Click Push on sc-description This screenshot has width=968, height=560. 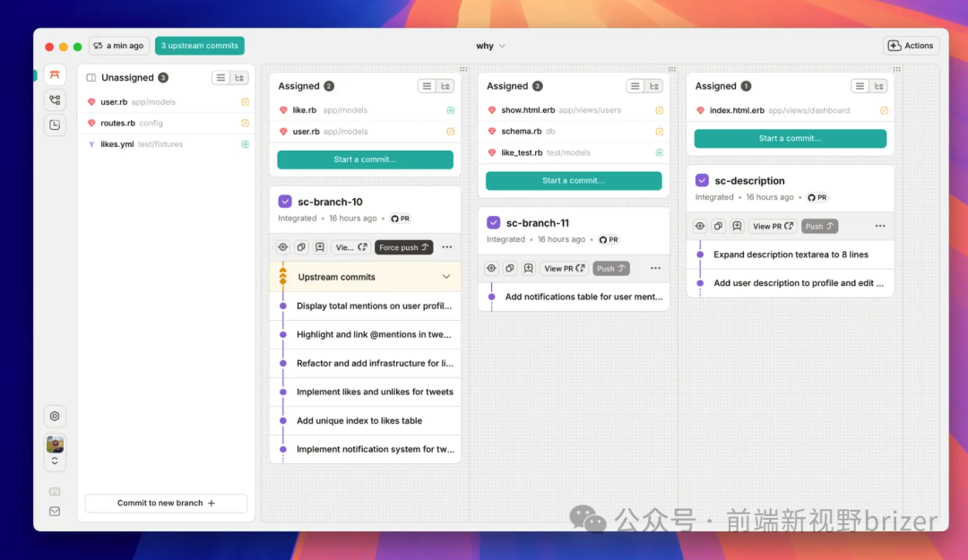(820, 226)
